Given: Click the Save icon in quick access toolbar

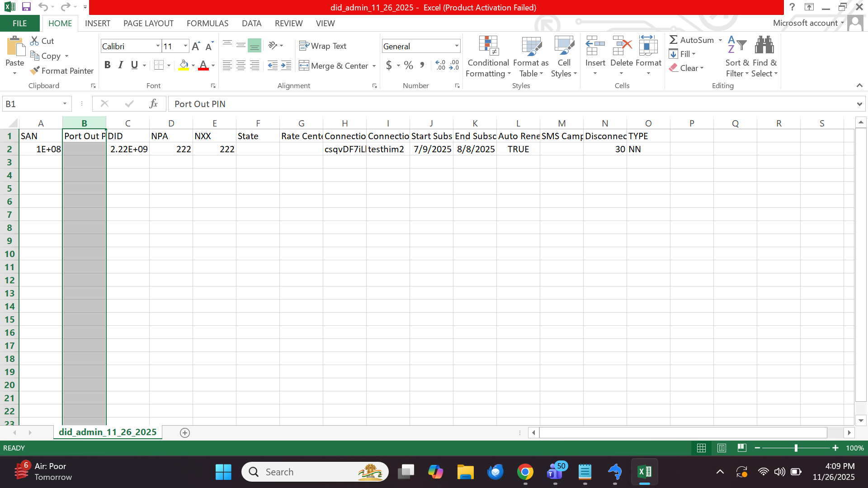Looking at the screenshot, I should (x=26, y=7).
